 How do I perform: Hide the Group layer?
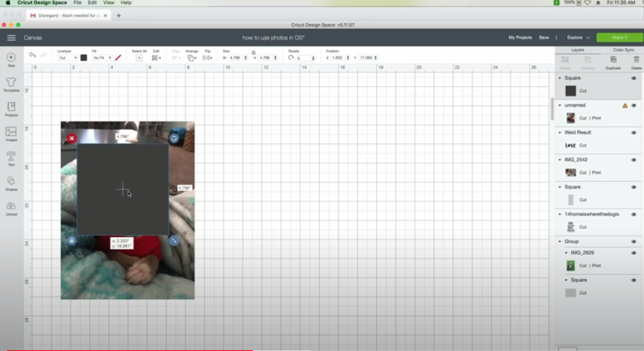click(x=633, y=242)
